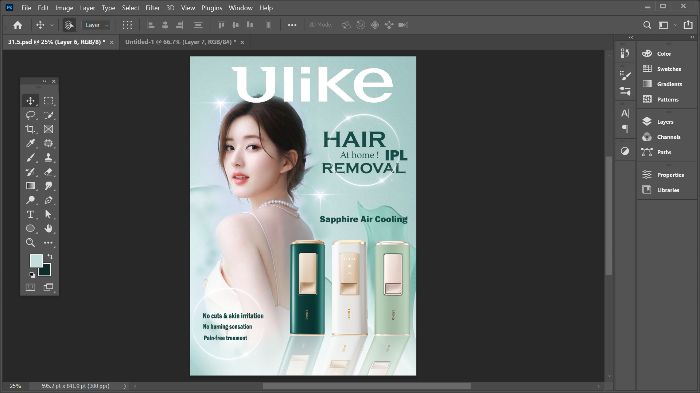The width and height of the screenshot is (700, 393).
Task: Open the Brushes panel icon
Action: [625, 91]
